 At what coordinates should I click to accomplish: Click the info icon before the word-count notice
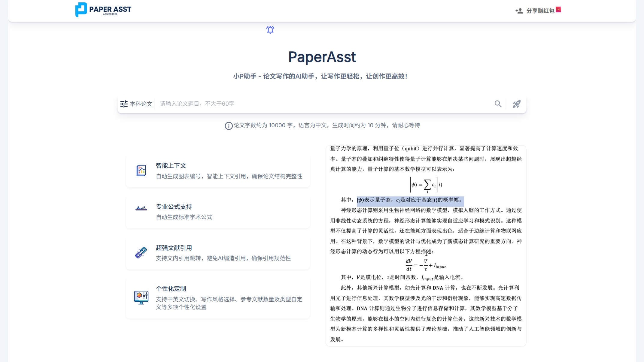point(229,125)
